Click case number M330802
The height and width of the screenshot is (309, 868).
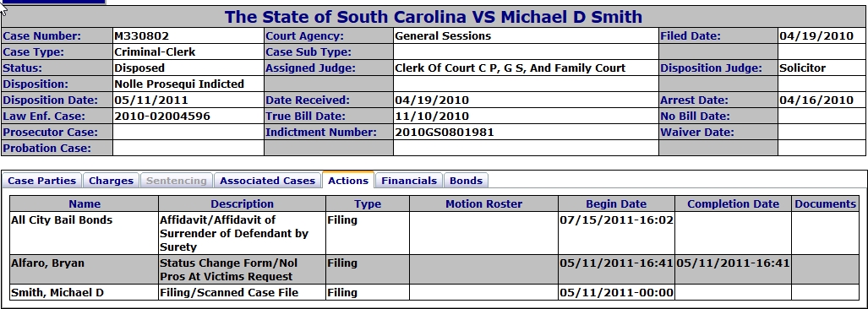click(x=142, y=36)
